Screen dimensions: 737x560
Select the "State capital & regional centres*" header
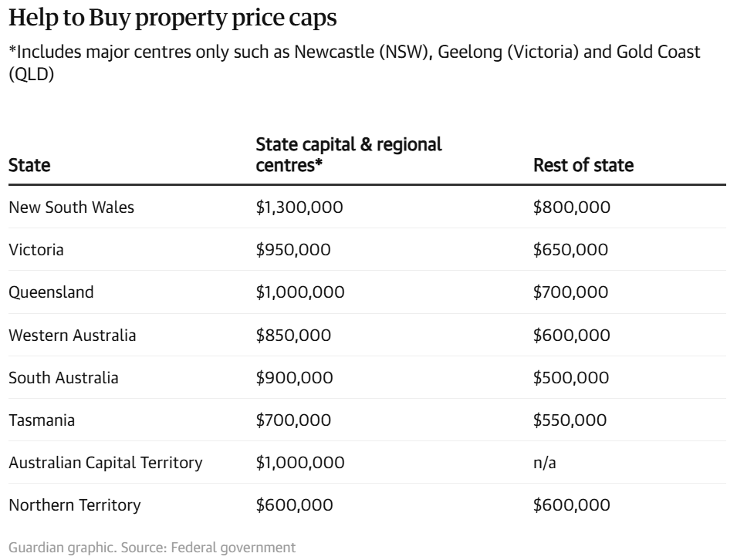tap(348, 154)
